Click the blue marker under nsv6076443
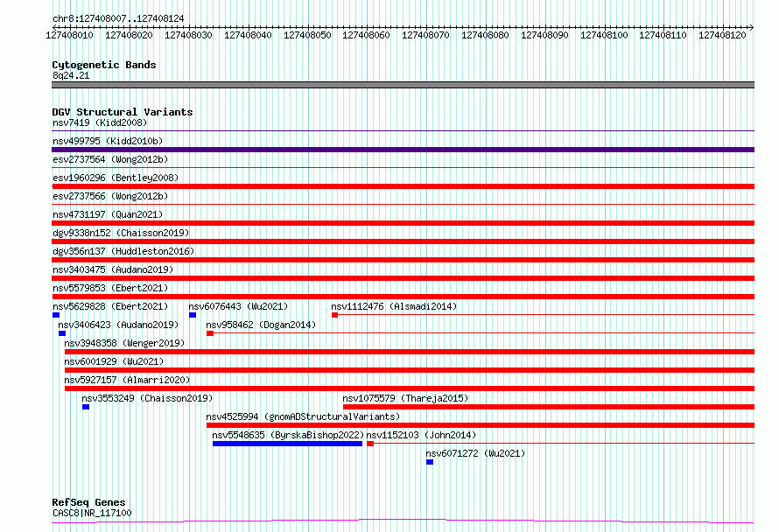779x532 pixels. [193, 315]
